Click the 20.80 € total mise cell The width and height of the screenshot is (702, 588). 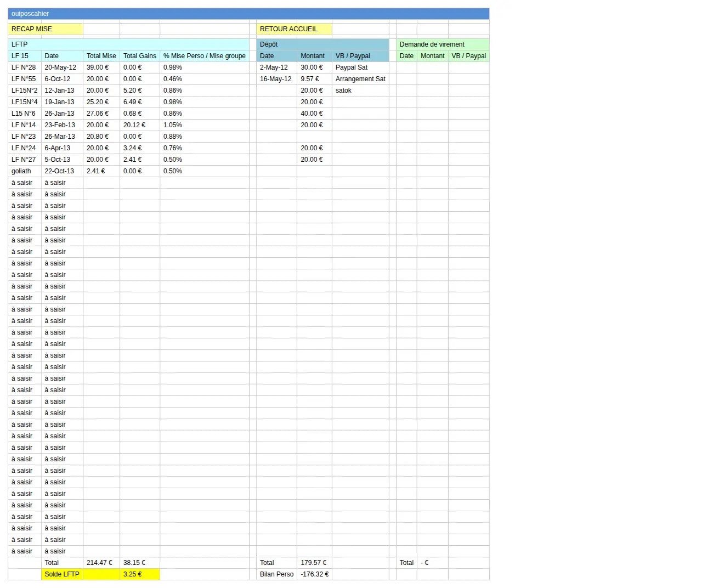click(x=101, y=137)
